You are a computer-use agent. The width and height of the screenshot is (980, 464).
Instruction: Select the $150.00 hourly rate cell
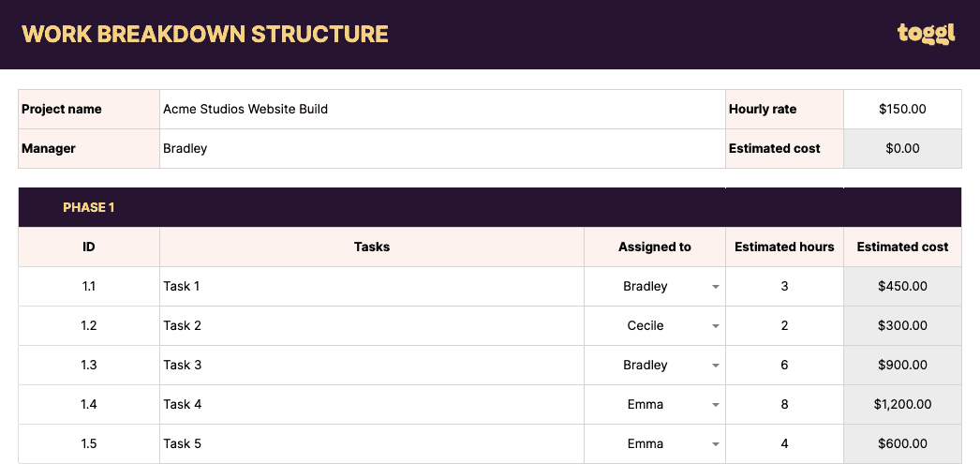(902, 109)
